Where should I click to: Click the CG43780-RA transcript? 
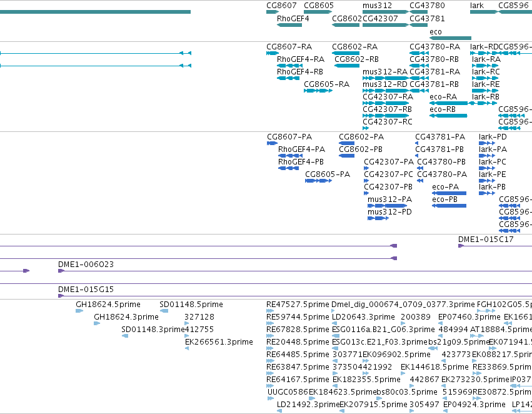click(419, 53)
